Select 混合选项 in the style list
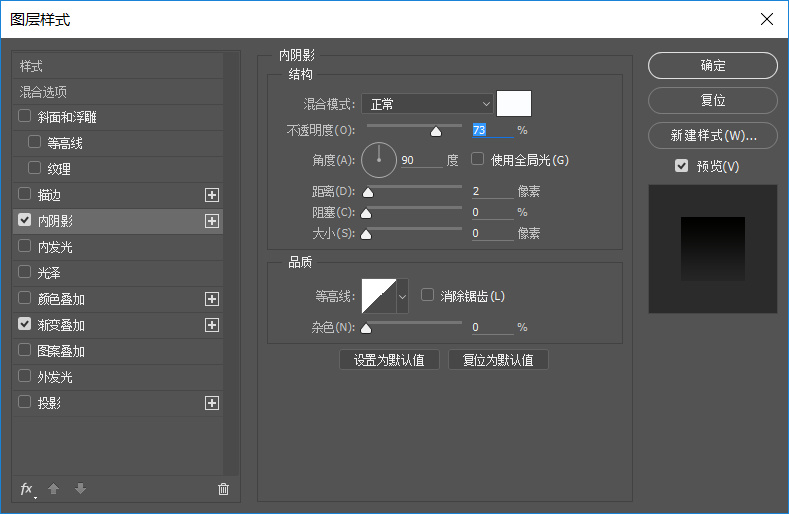The height and width of the screenshot is (514, 789). coord(44,92)
